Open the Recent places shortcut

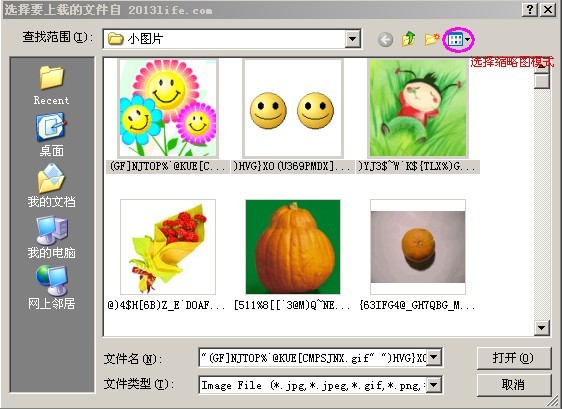pyautogui.click(x=52, y=85)
